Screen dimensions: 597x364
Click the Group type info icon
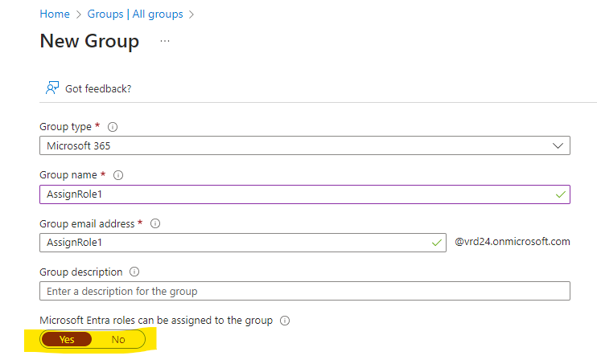(113, 127)
